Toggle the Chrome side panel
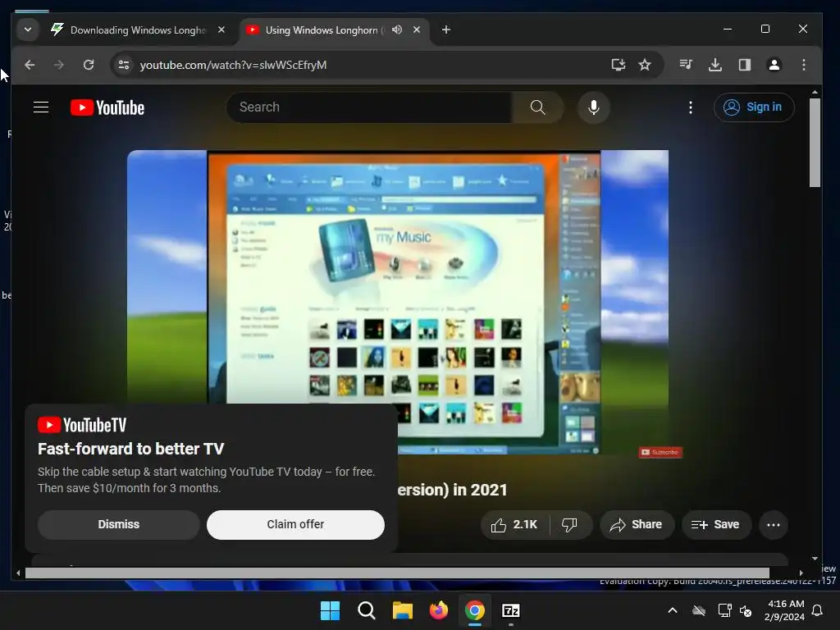 click(x=745, y=65)
